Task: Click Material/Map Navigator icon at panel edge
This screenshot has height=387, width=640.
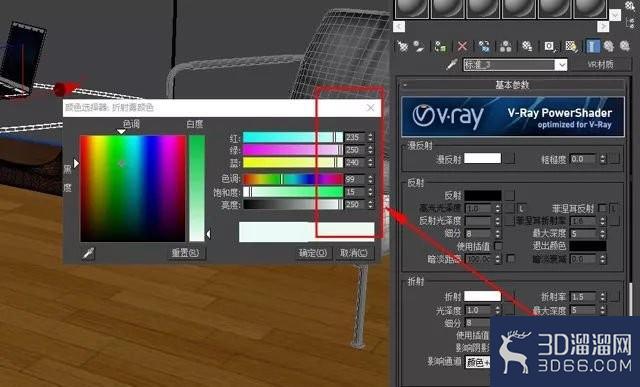Action: (x=631, y=22)
